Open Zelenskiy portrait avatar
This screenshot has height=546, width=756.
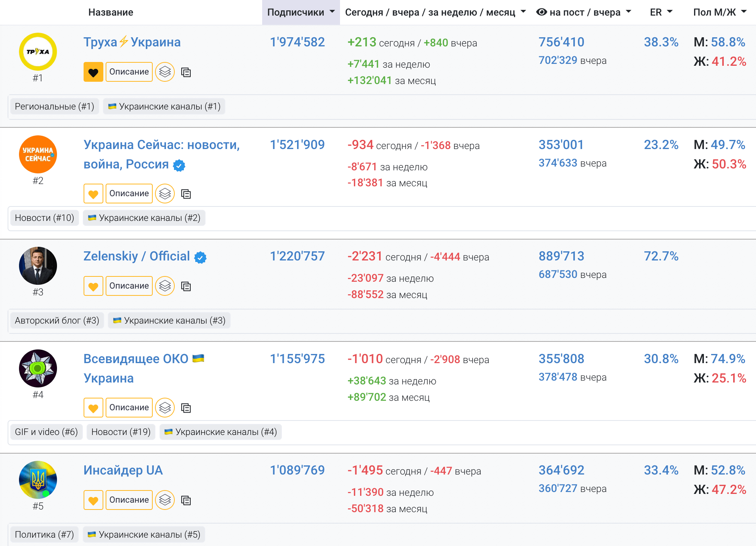pos(38,266)
